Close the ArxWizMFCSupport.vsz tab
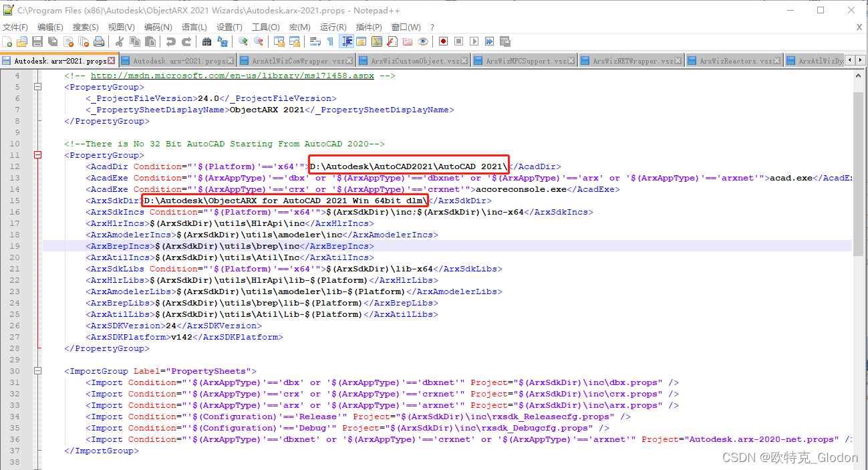This screenshot has height=470, width=868. 569,59
